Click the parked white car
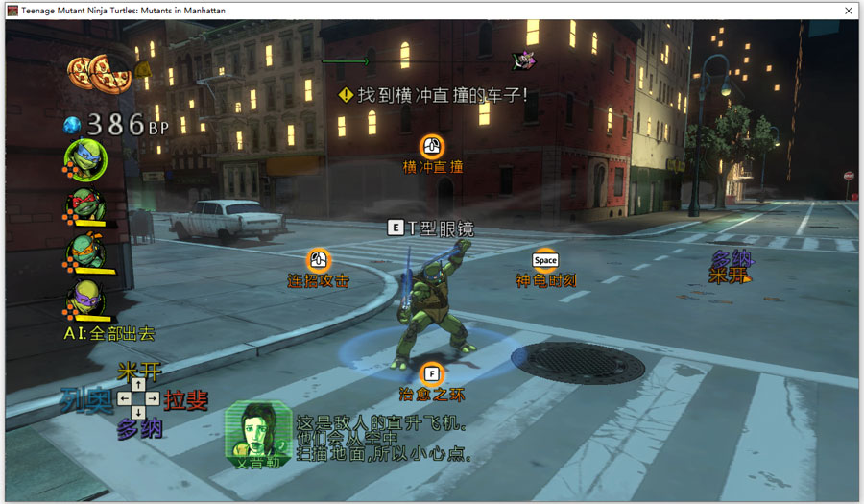 tap(228, 220)
